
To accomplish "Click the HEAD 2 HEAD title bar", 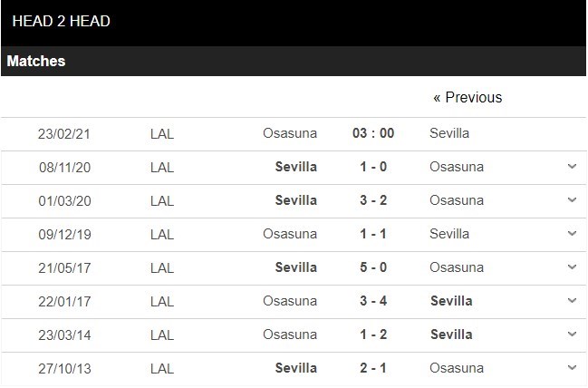I will point(62,21).
